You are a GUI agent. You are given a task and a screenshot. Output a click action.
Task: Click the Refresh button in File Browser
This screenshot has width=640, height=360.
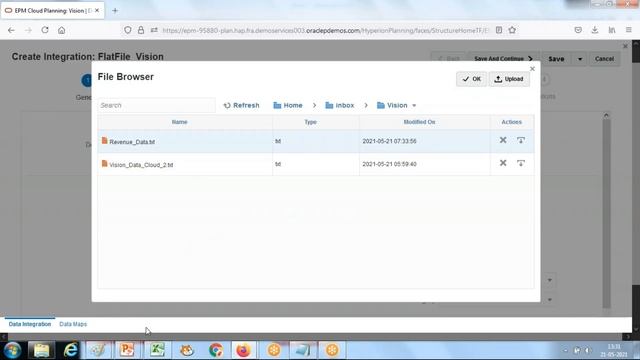coord(241,105)
